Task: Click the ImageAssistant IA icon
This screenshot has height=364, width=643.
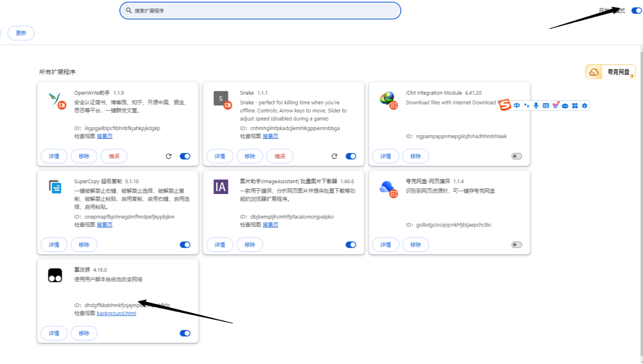Action: 221,187
